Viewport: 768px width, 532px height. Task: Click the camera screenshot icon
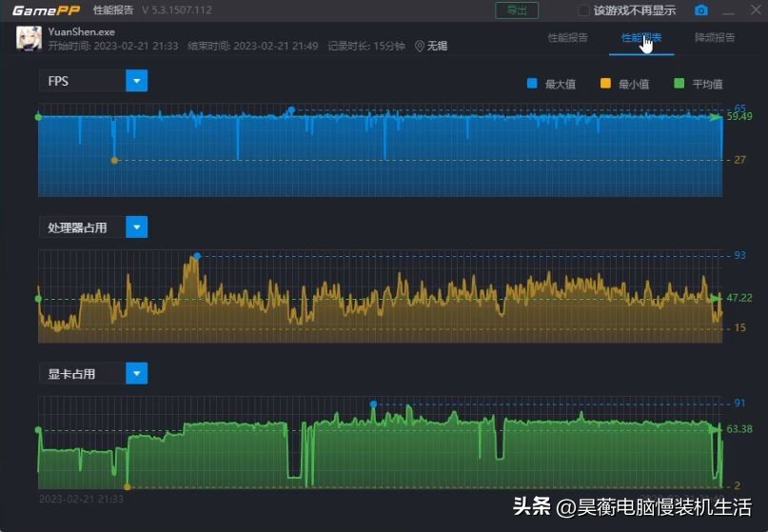coord(700,10)
